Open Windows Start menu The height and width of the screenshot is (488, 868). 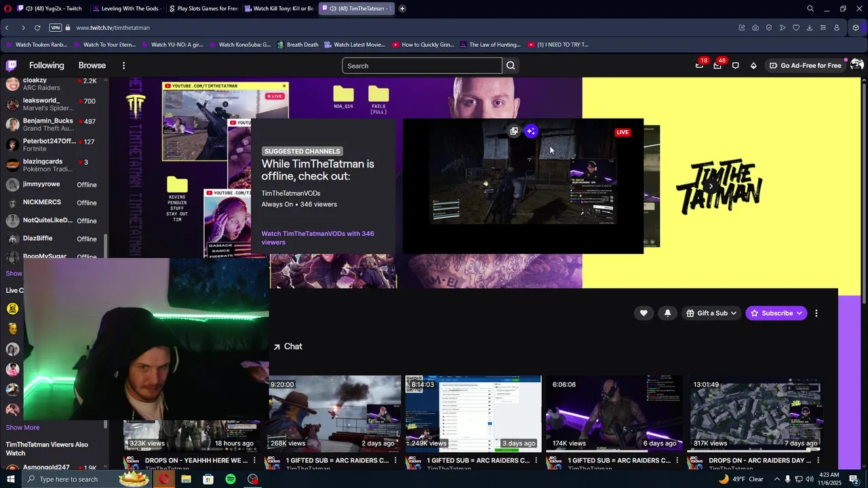[x=10, y=479]
